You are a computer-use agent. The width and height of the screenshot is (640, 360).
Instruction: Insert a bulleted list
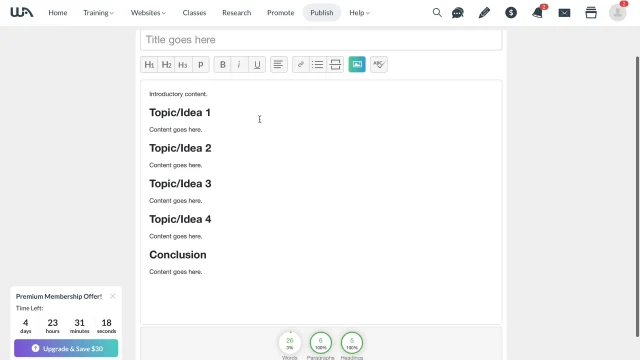[x=318, y=64]
